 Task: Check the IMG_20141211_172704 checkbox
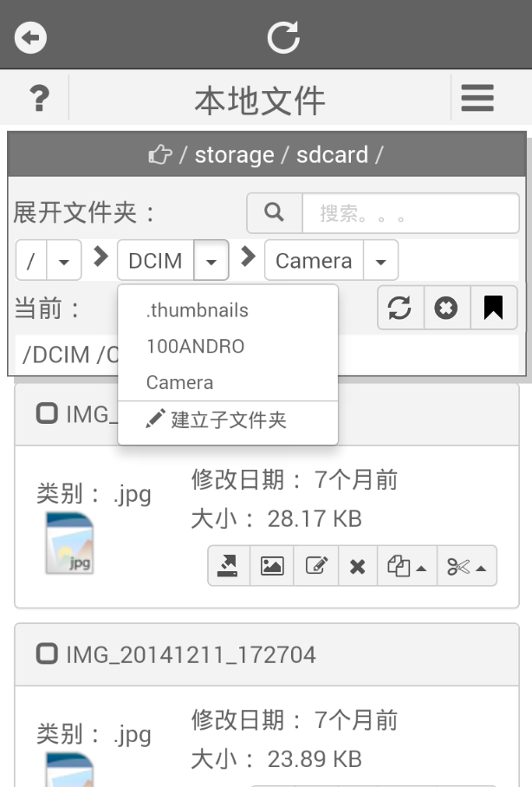click(47, 654)
